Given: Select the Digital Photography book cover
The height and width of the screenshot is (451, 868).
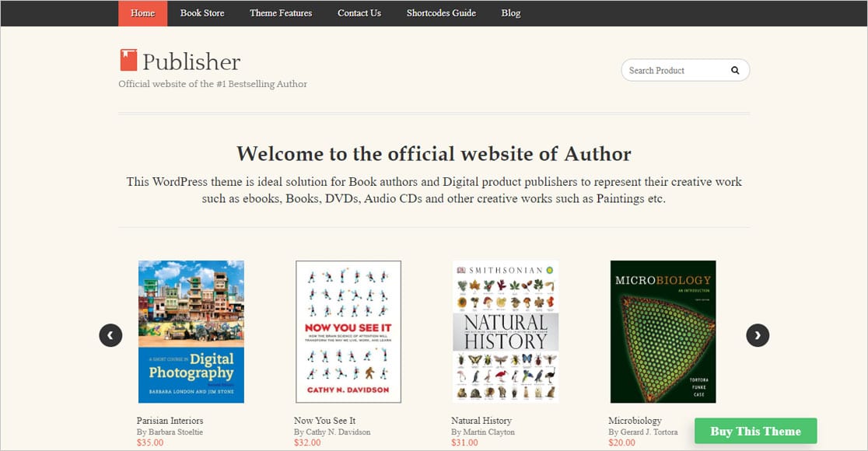Looking at the screenshot, I should click(191, 331).
